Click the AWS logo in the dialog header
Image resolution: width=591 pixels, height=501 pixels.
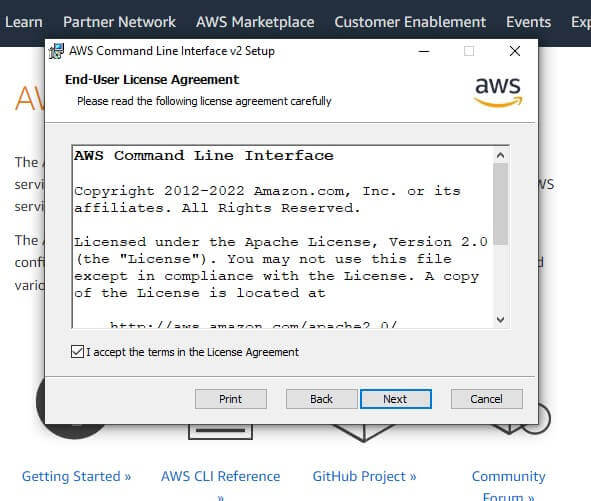[x=498, y=92]
